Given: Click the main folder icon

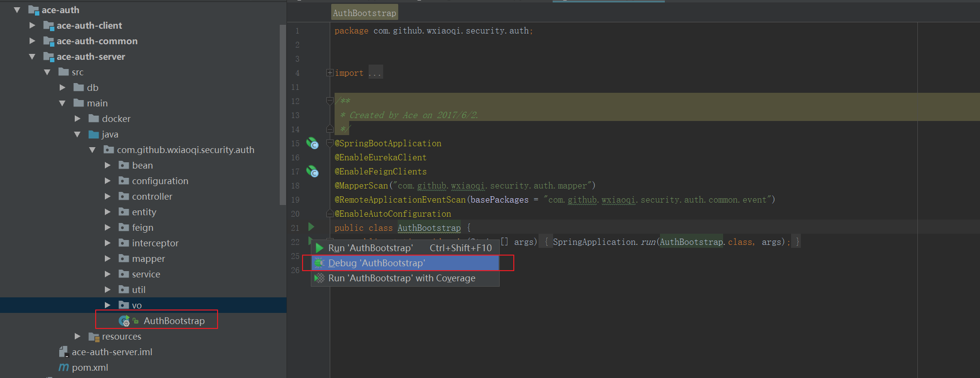Looking at the screenshot, I should click(78, 103).
